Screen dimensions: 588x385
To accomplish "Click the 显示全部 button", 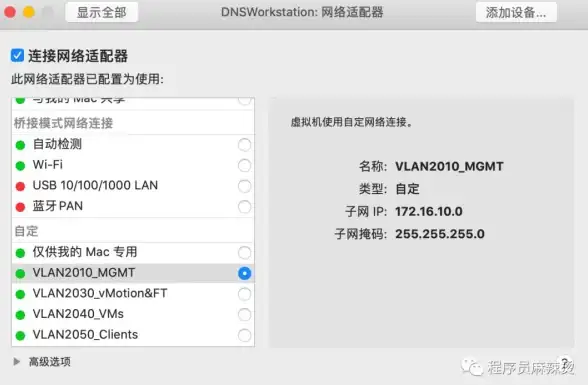I will pyautogui.click(x=101, y=12).
